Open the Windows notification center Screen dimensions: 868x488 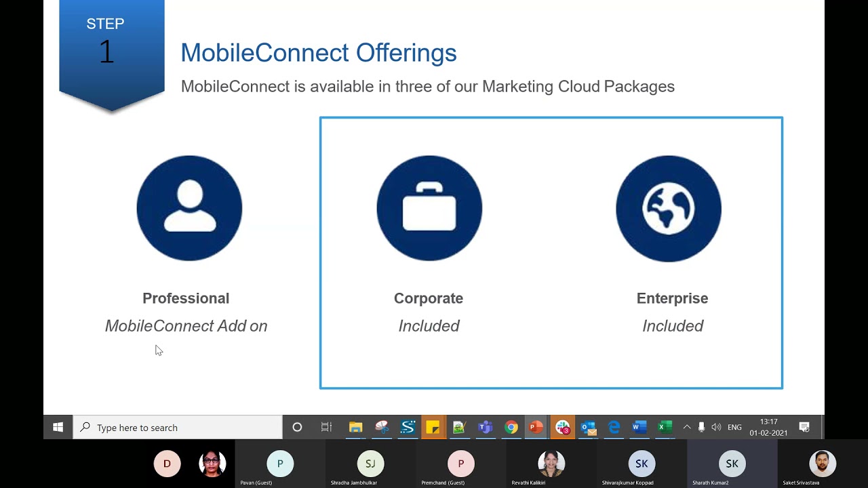tap(804, 427)
